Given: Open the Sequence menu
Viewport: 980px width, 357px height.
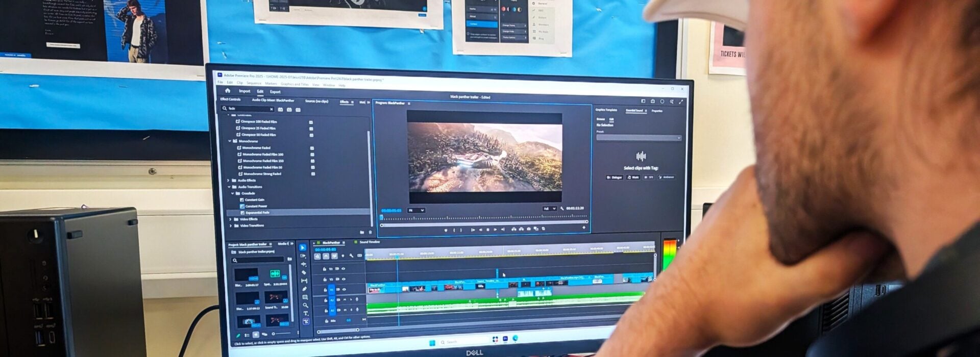Looking at the screenshot, I should click(x=254, y=83).
